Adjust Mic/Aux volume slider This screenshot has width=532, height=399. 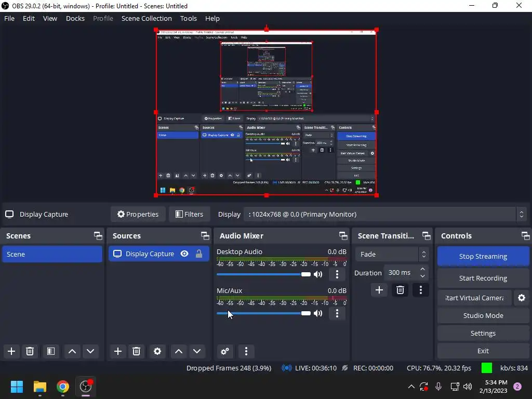click(x=263, y=313)
